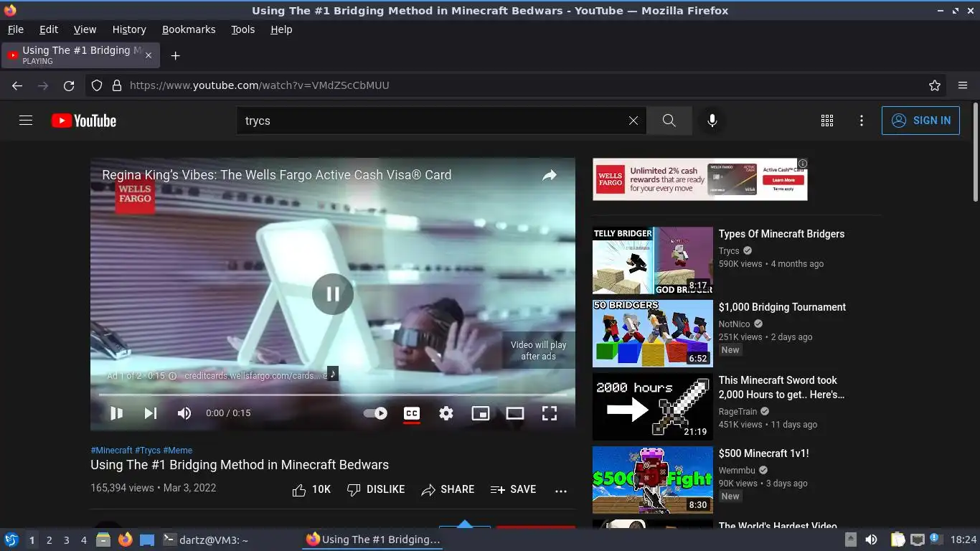The width and height of the screenshot is (980, 551).
Task: Click the taskbar volume speaker icon
Action: click(872, 540)
